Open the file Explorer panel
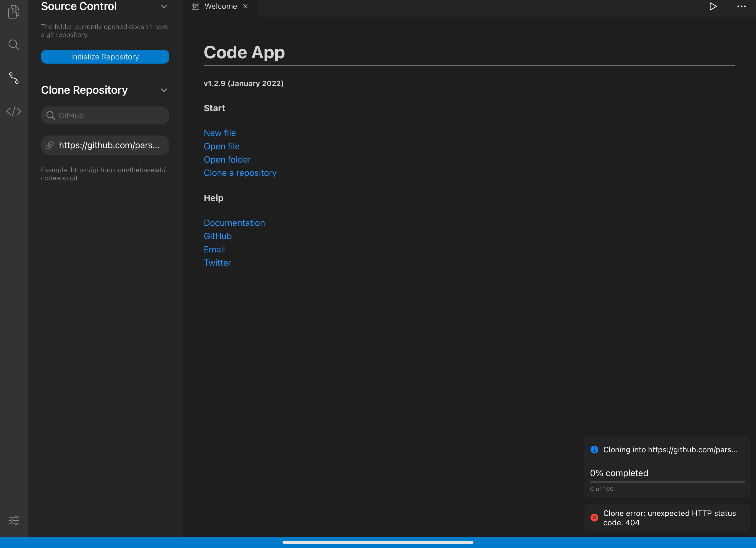This screenshot has width=756, height=548. [14, 12]
